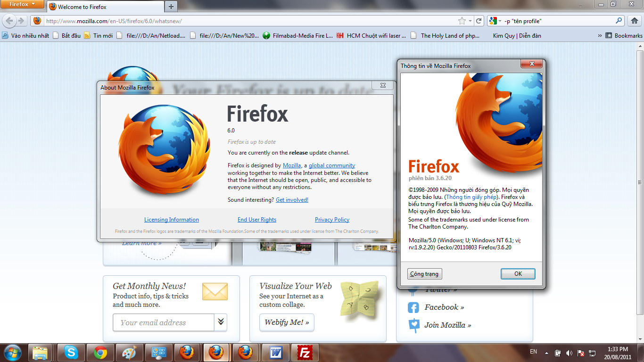Viewport: 644px width, 362px height.
Task: Switch to FileZilla in taskbar
Action: click(x=305, y=352)
